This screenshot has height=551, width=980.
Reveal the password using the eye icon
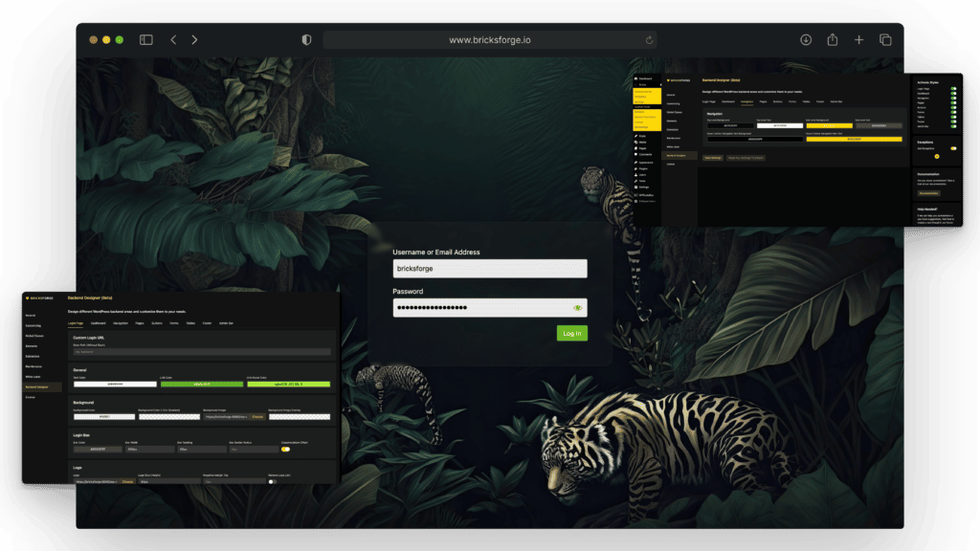(x=578, y=307)
